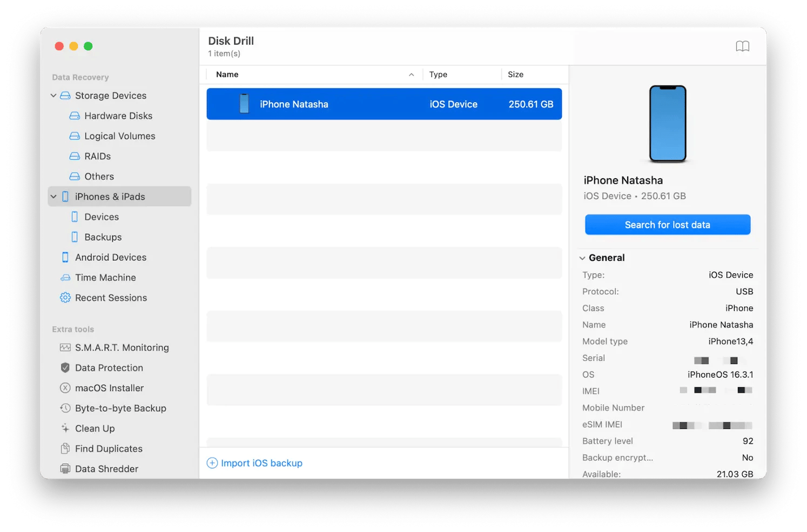Open the Data Shredder tool

click(x=106, y=468)
